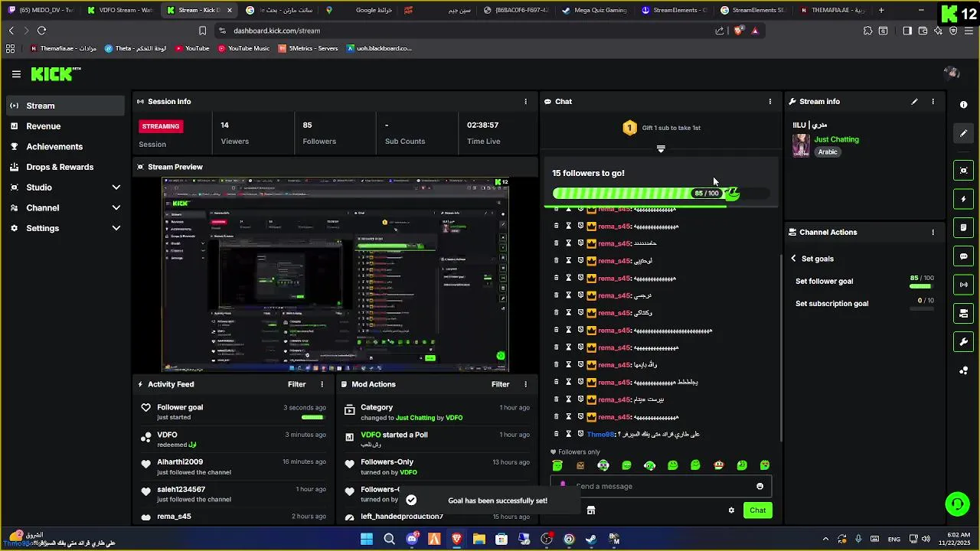
Task: Open the emoji picker in message box
Action: [759, 486]
